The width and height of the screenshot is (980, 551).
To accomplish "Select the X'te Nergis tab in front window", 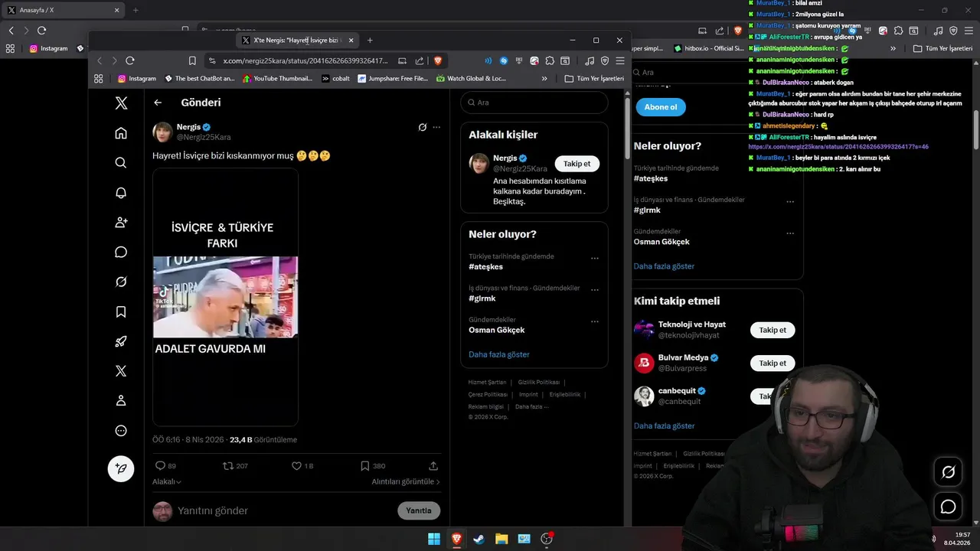I will (296, 40).
